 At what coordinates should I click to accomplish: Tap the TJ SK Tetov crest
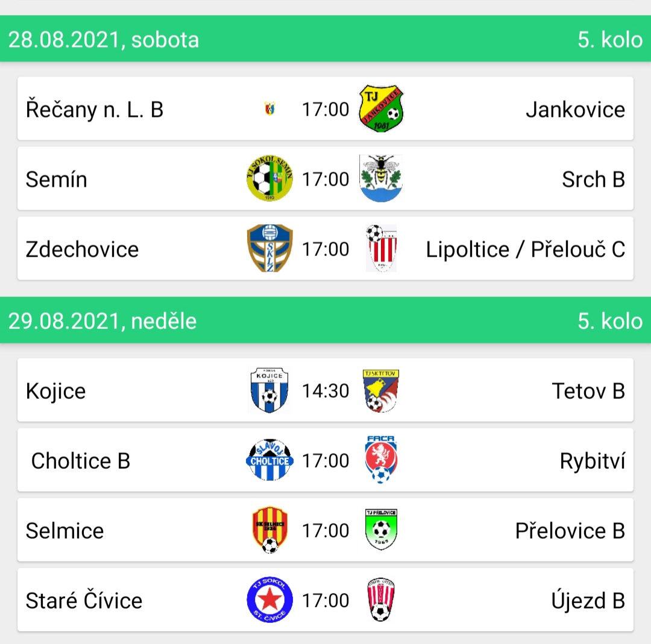coord(381,390)
